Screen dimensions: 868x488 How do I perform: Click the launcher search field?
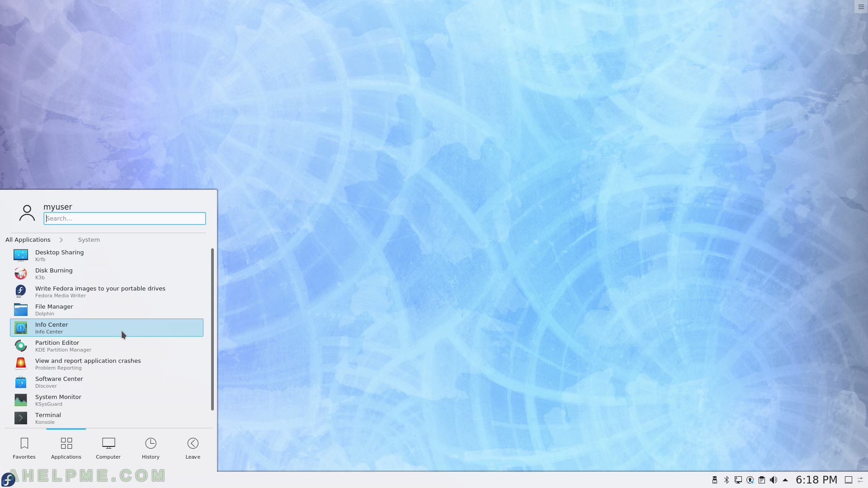(125, 219)
